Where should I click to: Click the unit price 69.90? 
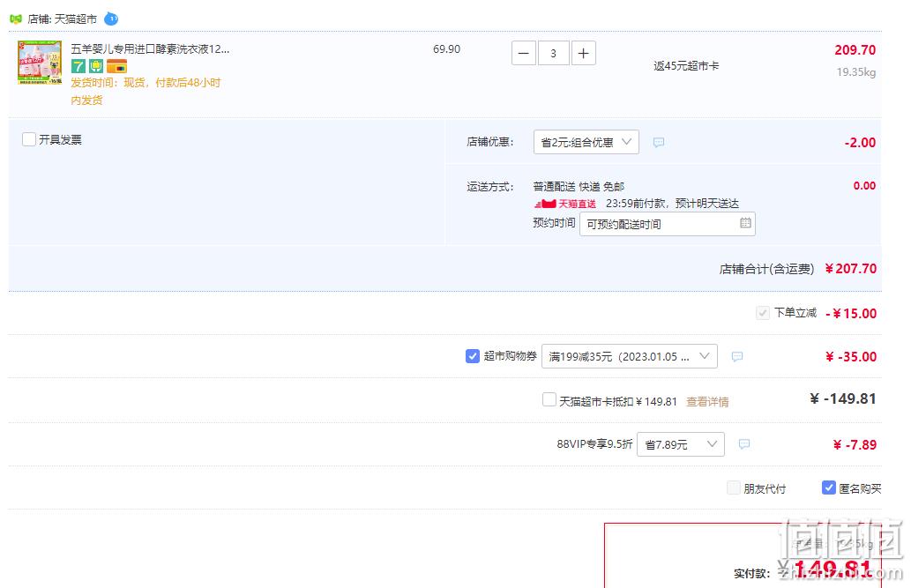(x=446, y=49)
